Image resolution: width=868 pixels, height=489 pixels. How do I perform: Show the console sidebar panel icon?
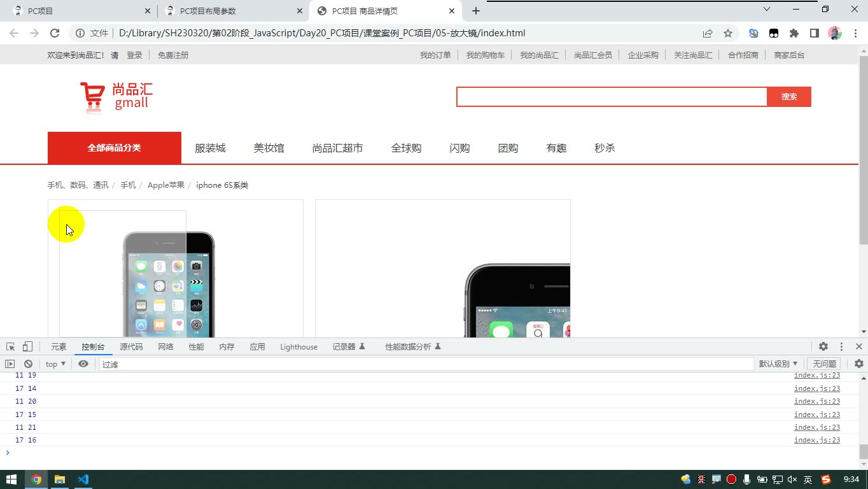tap(10, 364)
